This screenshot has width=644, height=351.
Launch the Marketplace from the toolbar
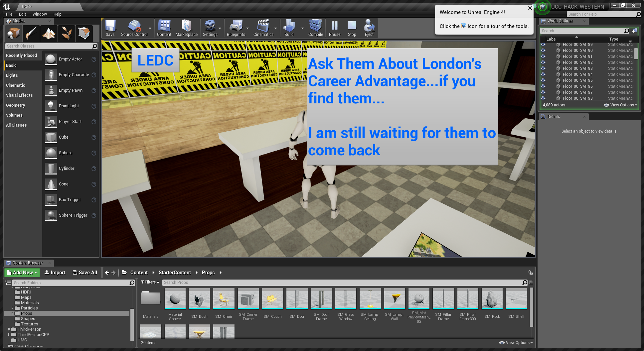(186, 28)
